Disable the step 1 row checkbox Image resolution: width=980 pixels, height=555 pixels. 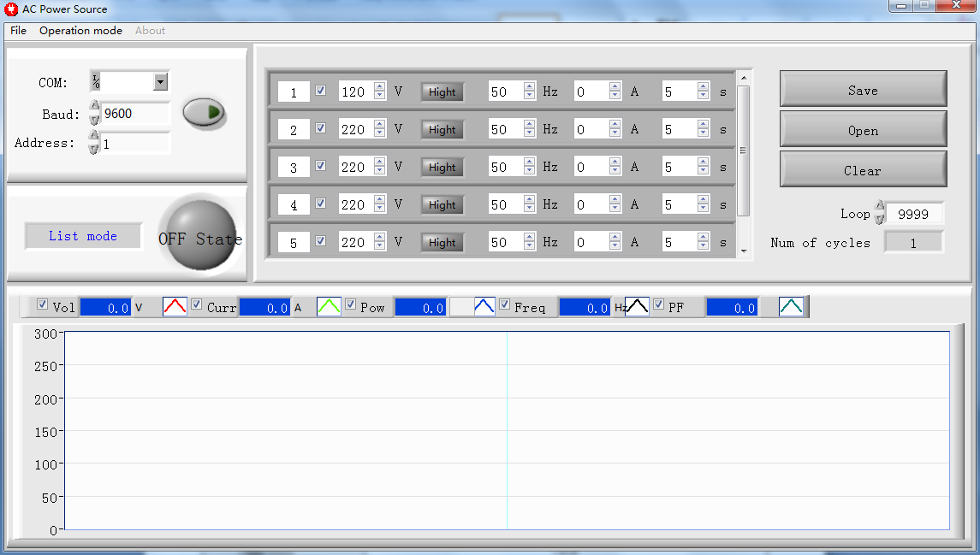click(x=321, y=91)
